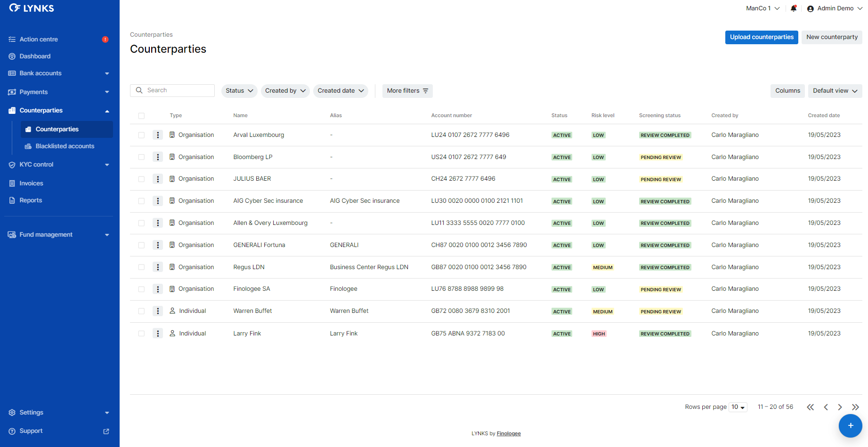Click the Dashboard sidebar icon

(12, 56)
